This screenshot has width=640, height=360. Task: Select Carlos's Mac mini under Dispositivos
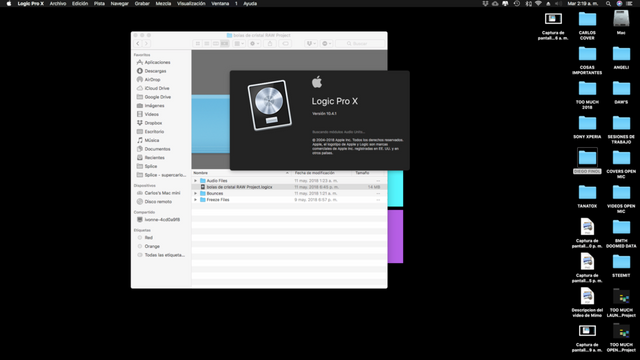tap(162, 193)
